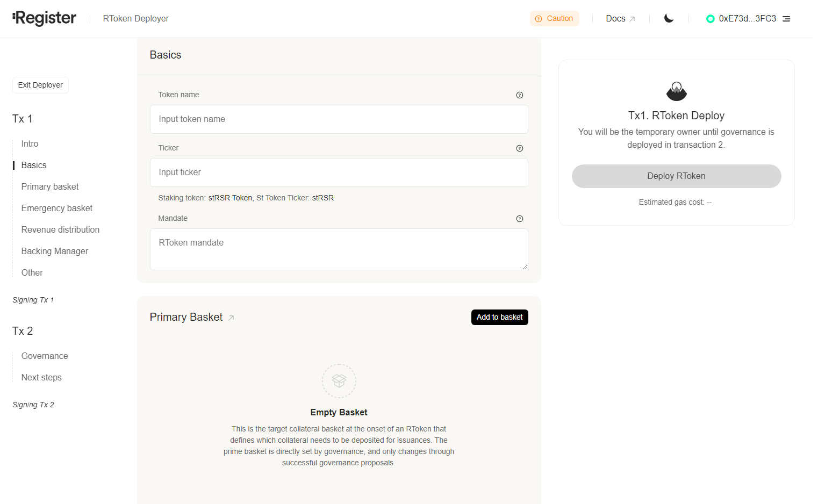Click Exit Deployer button
This screenshot has height=504, width=818.
click(40, 85)
